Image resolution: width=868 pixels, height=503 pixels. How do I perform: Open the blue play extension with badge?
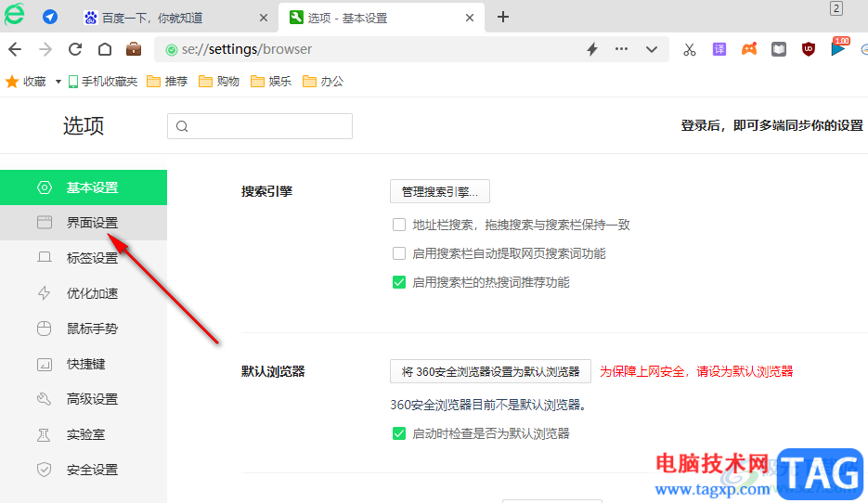point(839,47)
